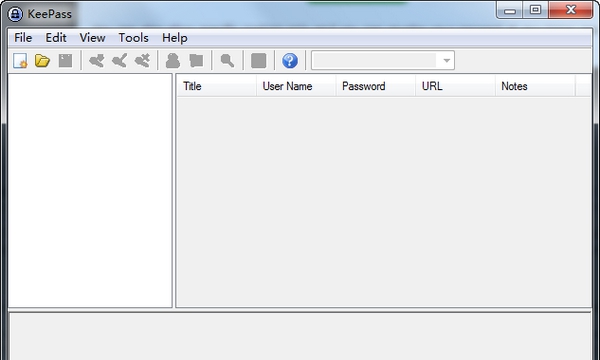Sort entries by URL column header

pos(455,86)
